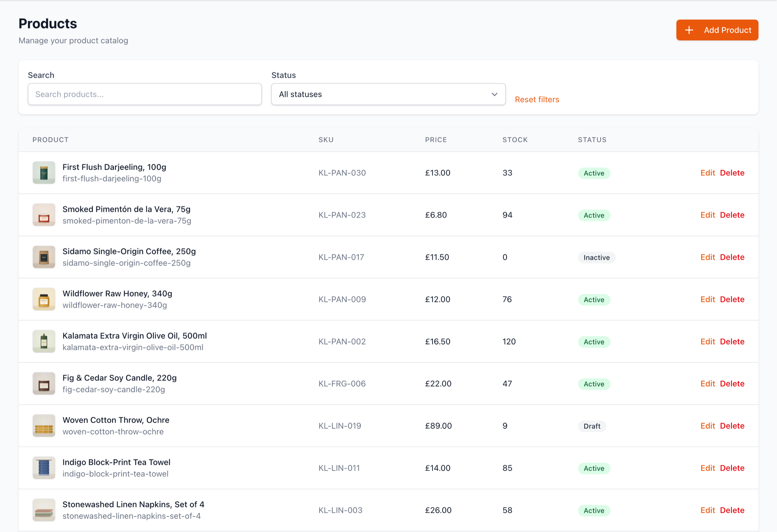This screenshot has height=532, width=777.
Task: Click the plus icon in Add Product
Action: (x=689, y=30)
